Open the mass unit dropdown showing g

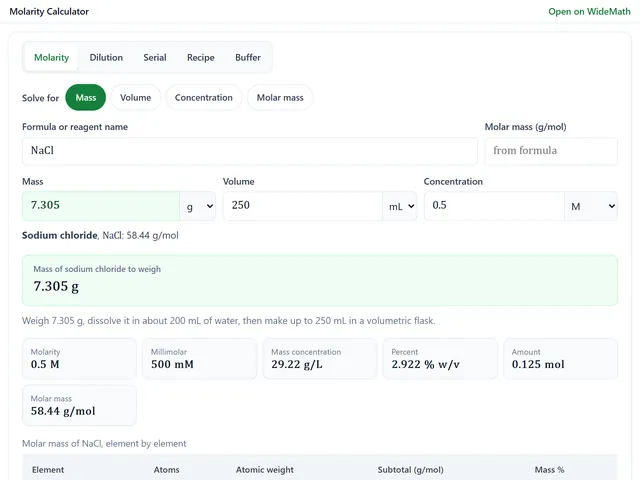point(198,206)
